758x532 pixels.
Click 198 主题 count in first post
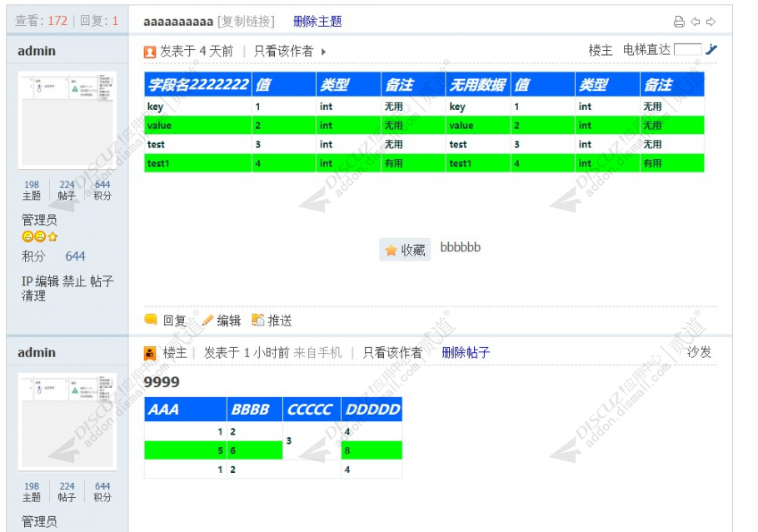tap(32, 190)
